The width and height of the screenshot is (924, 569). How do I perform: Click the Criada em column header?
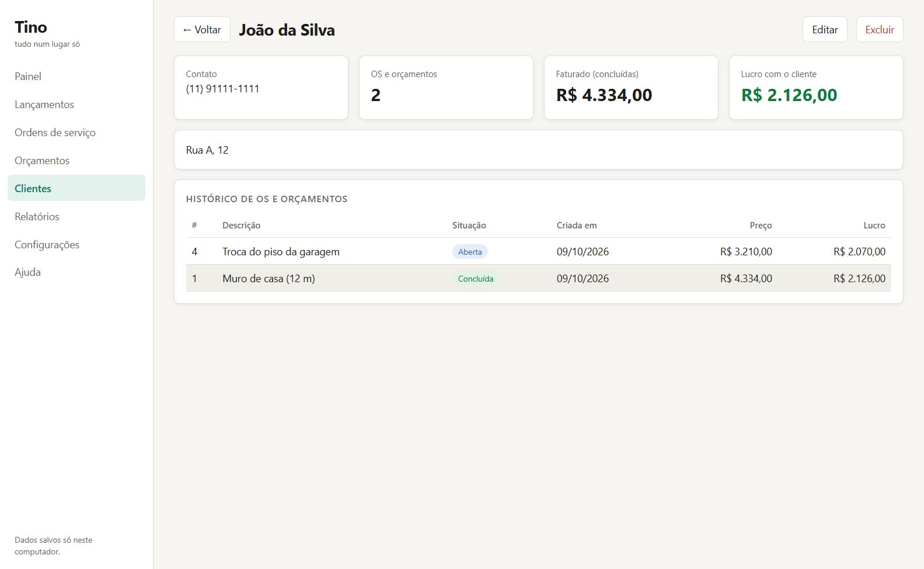pyautogui.click(x=577, y=225)
